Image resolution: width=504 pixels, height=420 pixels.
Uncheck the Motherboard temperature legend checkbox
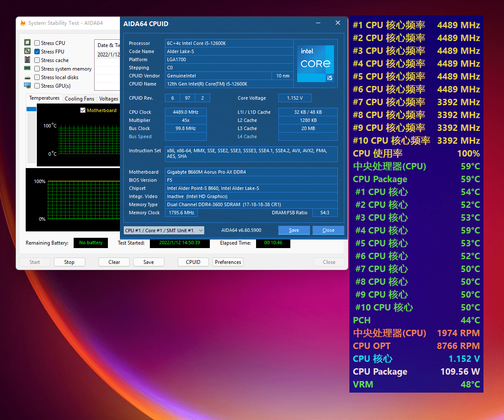pos(83,110)
